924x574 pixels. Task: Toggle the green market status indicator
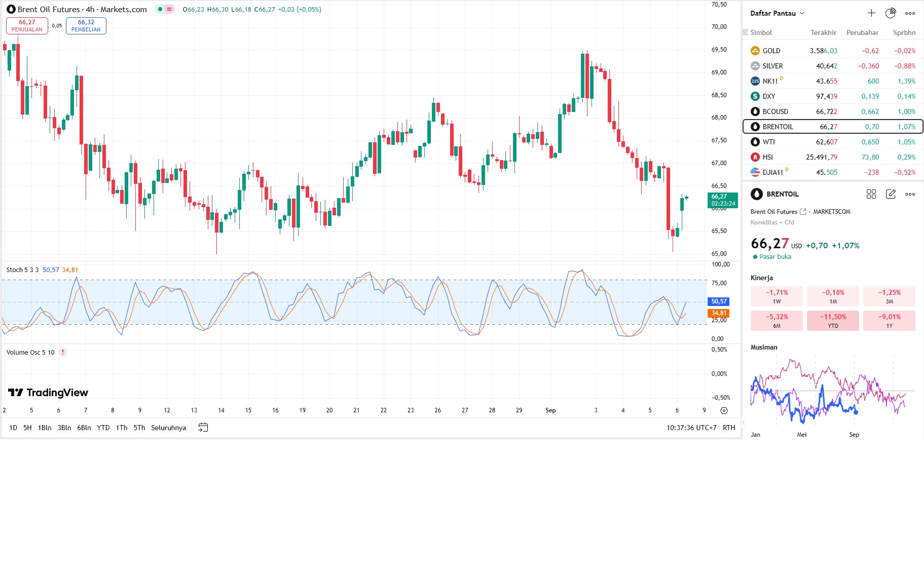click(160, 9)
